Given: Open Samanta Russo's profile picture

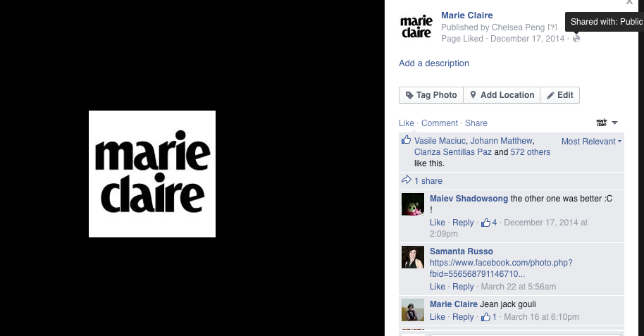Looking at the screenshot, I should (x=413, y=257).
